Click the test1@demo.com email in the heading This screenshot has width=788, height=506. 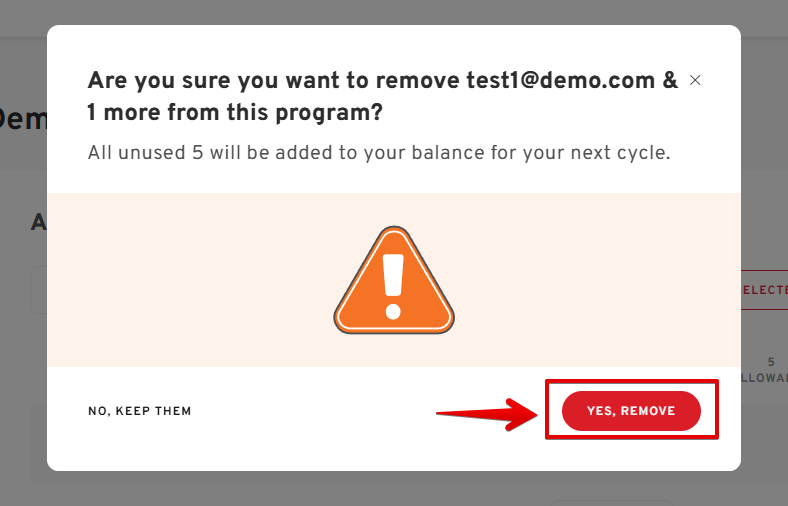tap(560, 80)
